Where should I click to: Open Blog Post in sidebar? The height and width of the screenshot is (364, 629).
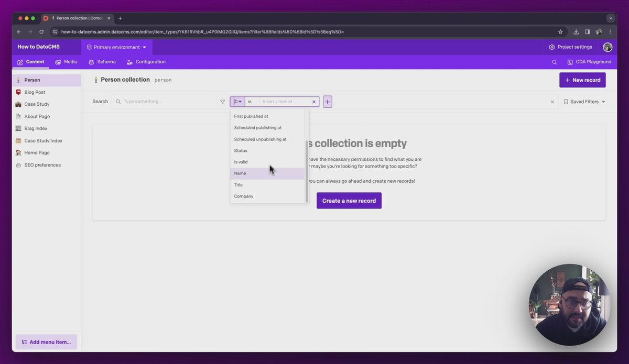35,92
